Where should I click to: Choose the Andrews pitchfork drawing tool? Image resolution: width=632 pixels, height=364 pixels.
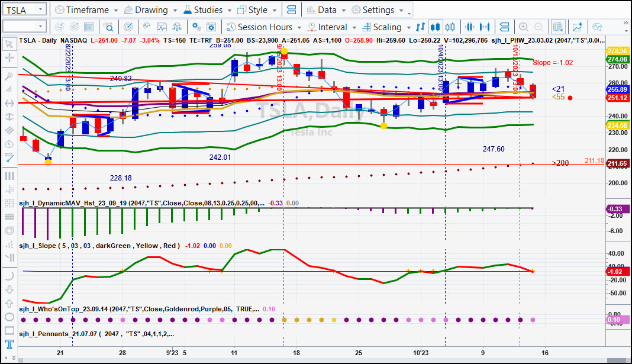(x=9, y=76)
